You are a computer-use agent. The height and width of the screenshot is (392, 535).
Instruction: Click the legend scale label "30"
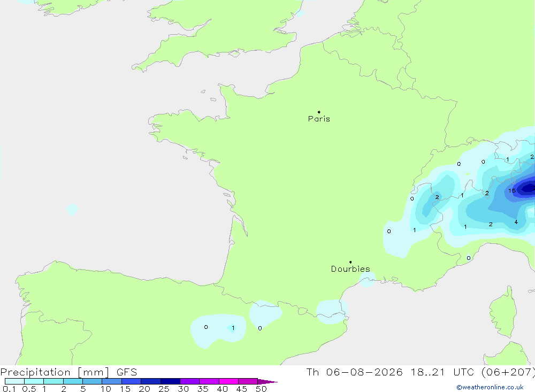[183, 389]
